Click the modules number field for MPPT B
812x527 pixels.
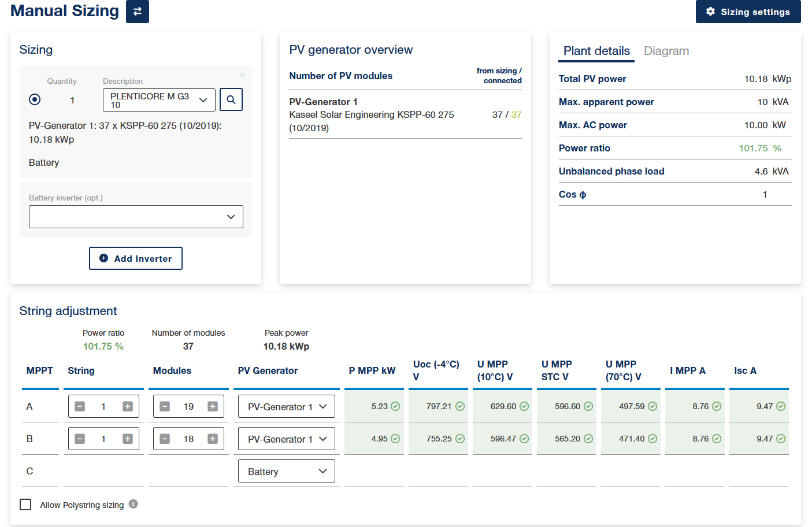188,439
